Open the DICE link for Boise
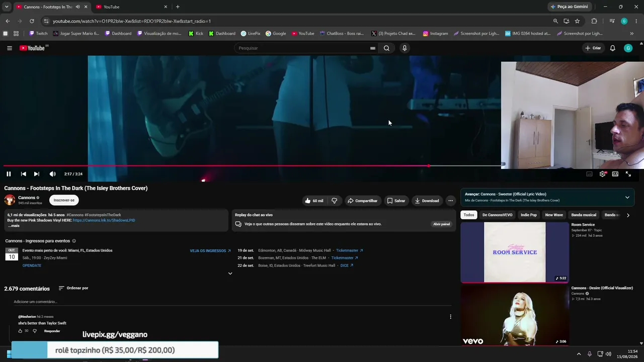The width and height of the screenshot is (644, 362). 347,265
